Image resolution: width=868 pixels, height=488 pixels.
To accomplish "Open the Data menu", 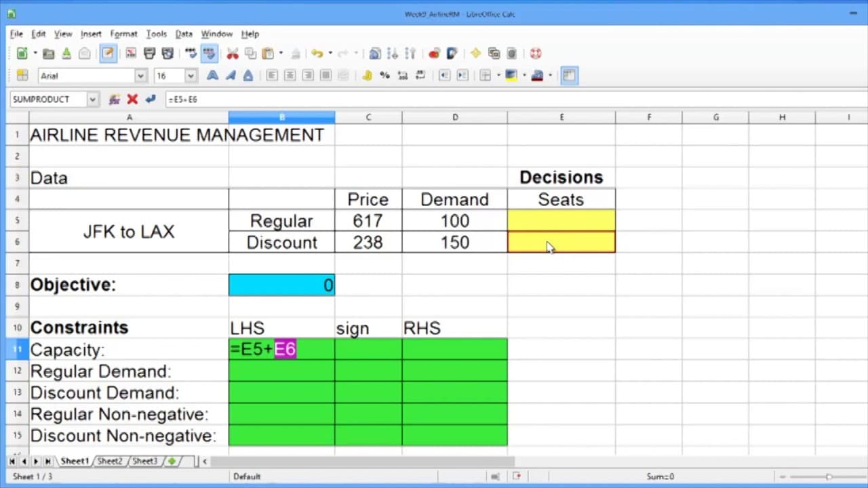I will click(x=184, y=34).
